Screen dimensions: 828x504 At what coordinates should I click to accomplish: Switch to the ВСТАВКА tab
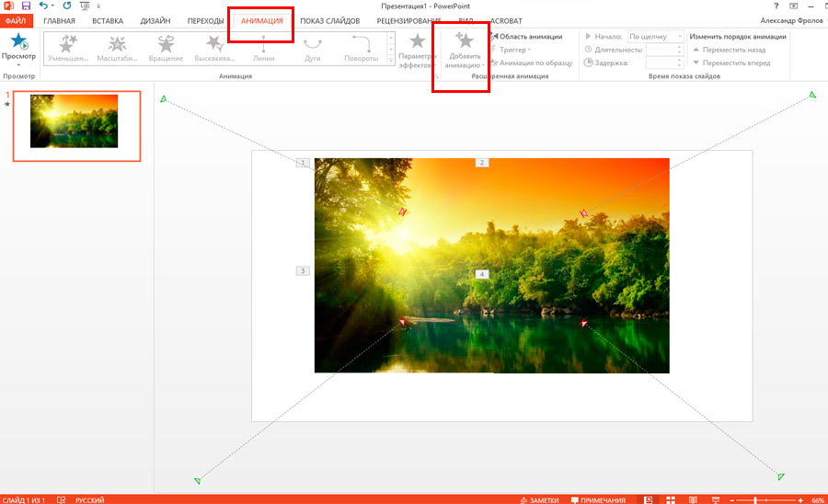tap(108, 20)
